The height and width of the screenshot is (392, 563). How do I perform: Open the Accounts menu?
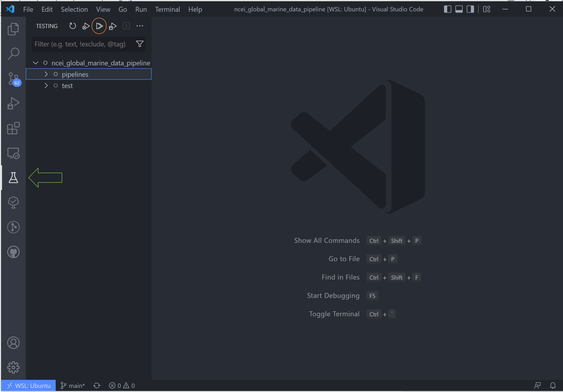pos(13,342)
